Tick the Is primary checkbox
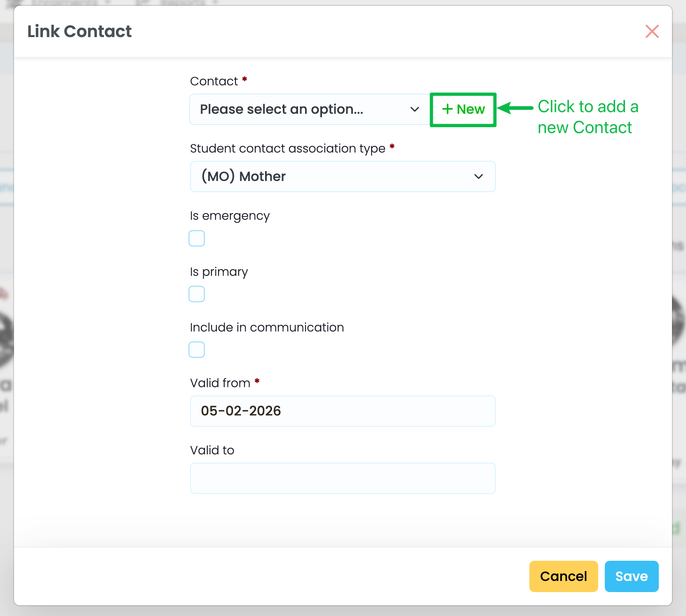686x616 pixels. (x=197, y=294)
